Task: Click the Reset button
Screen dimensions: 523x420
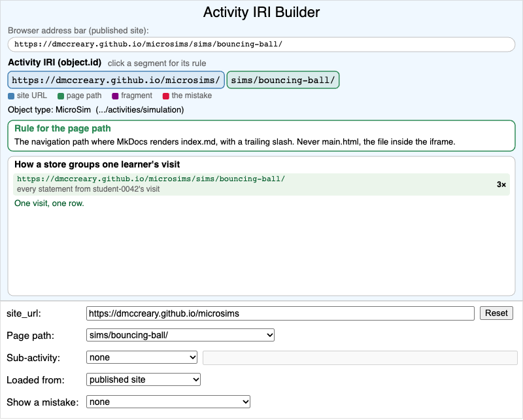Action: coord(496,313)
